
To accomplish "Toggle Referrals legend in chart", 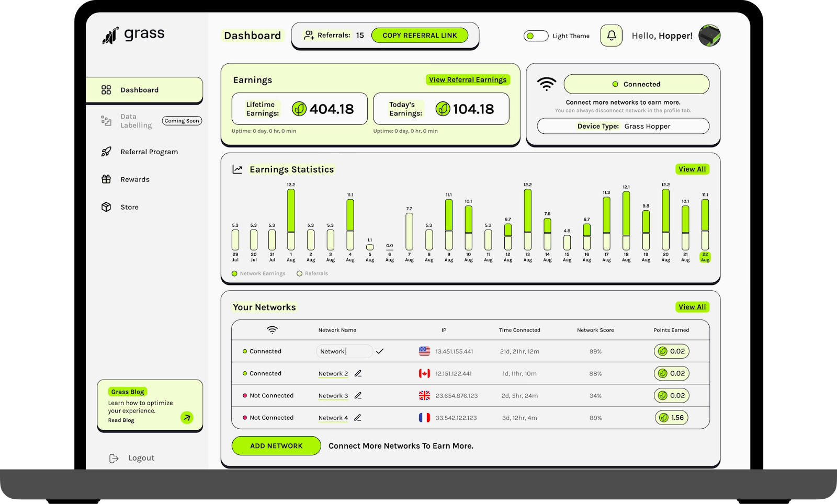I will [312, 273].
